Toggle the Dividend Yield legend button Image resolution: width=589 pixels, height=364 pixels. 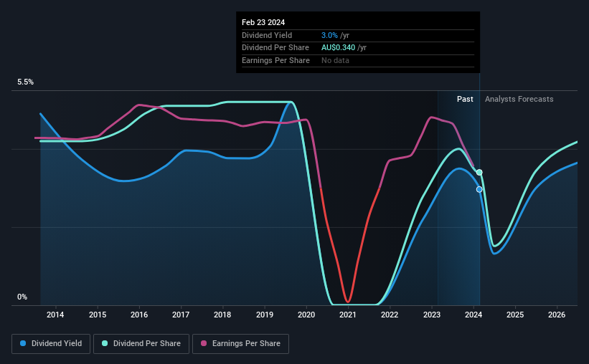(x=51, y=344)
